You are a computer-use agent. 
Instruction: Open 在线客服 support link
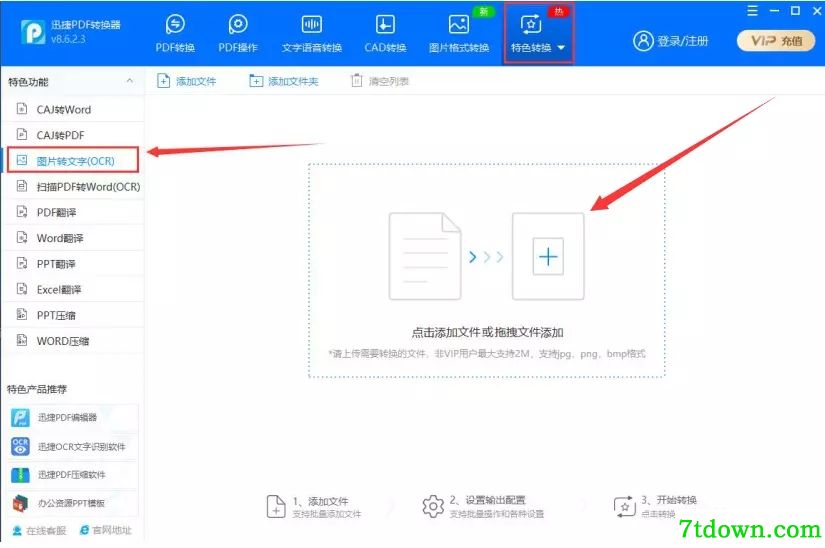click(x=39, y=530)
